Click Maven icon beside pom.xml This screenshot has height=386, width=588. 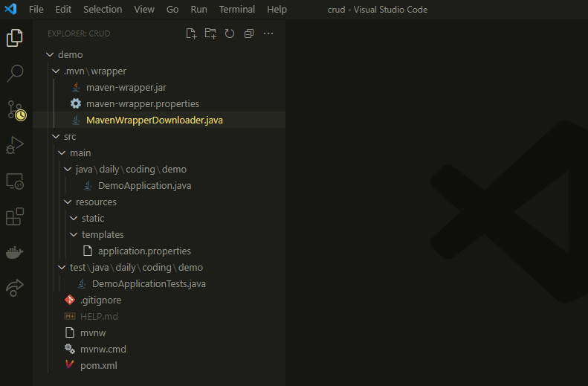point(70,365)
